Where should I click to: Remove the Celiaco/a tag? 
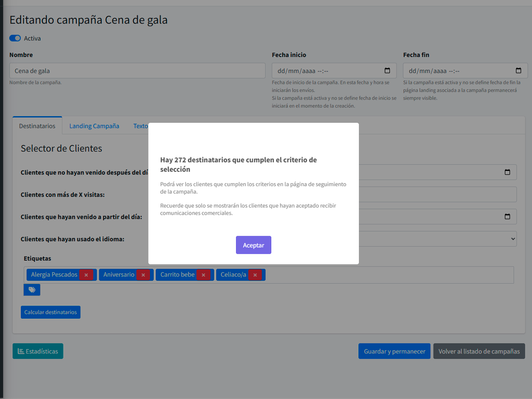point(255,275)
